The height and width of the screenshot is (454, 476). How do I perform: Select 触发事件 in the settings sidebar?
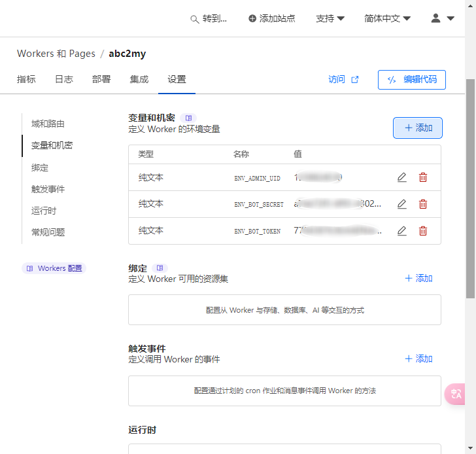click(x=48, y=189)
